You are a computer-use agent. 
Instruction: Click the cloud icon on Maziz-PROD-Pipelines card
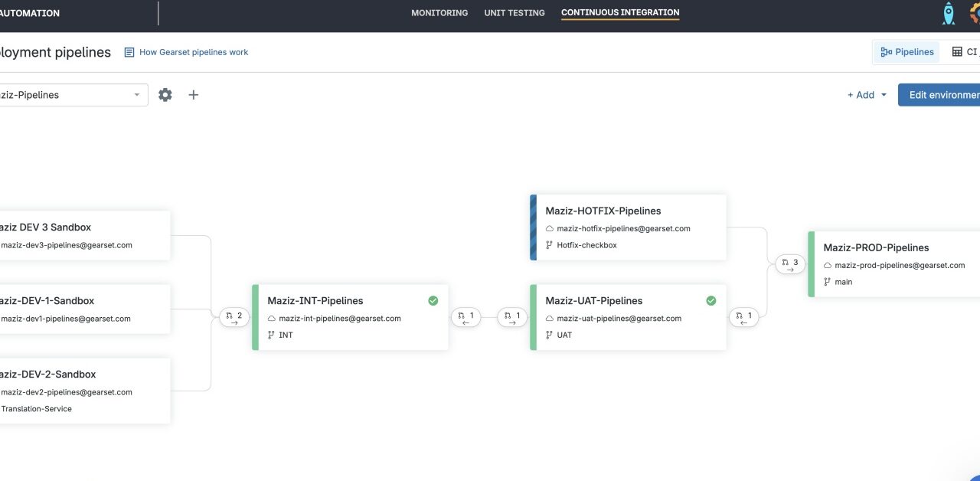(828, 265)
